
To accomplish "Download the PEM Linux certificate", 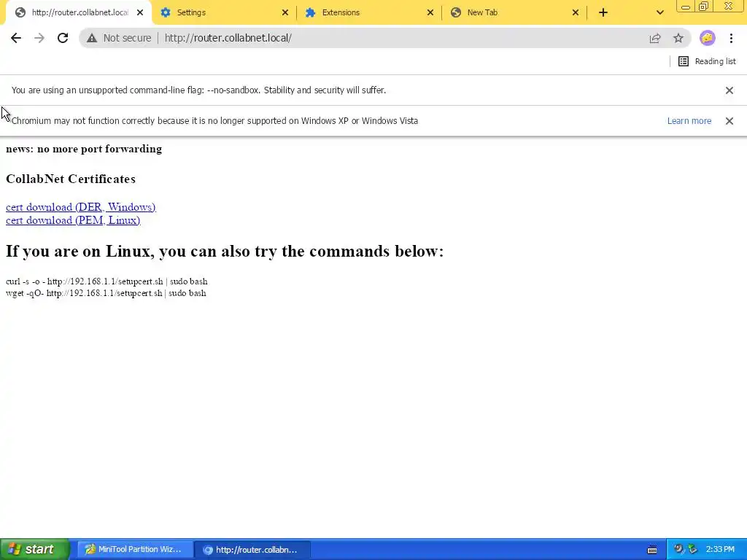I will pos(73,220).
